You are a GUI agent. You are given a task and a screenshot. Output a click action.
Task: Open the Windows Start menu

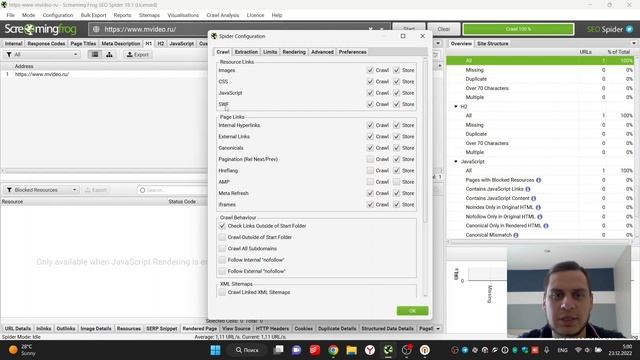[215, 350]
